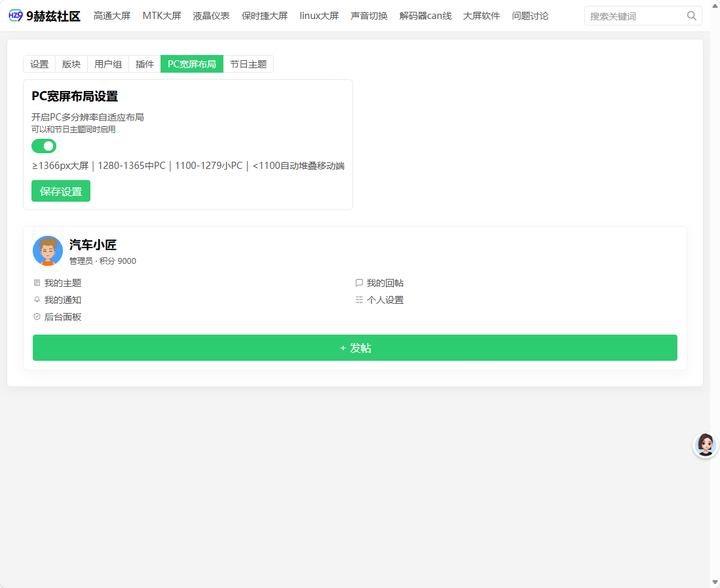Open the 用户组 tab
The image size is (720, 588).
point(108,64)
